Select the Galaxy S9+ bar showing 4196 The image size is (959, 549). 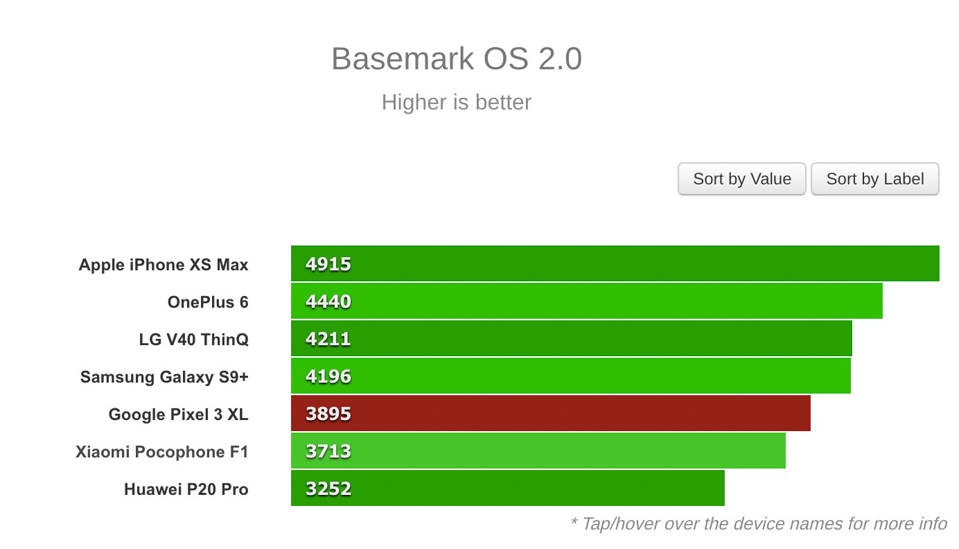click(x=571, y=376)
